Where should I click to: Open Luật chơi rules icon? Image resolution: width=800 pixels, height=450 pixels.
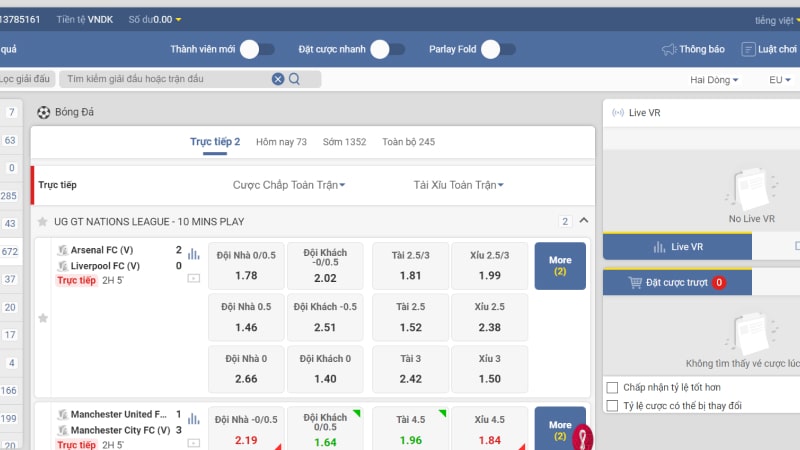point(748,49)
